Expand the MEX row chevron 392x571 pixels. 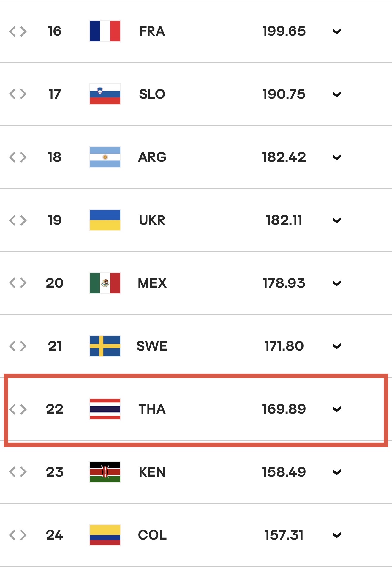tap(337, 283)
